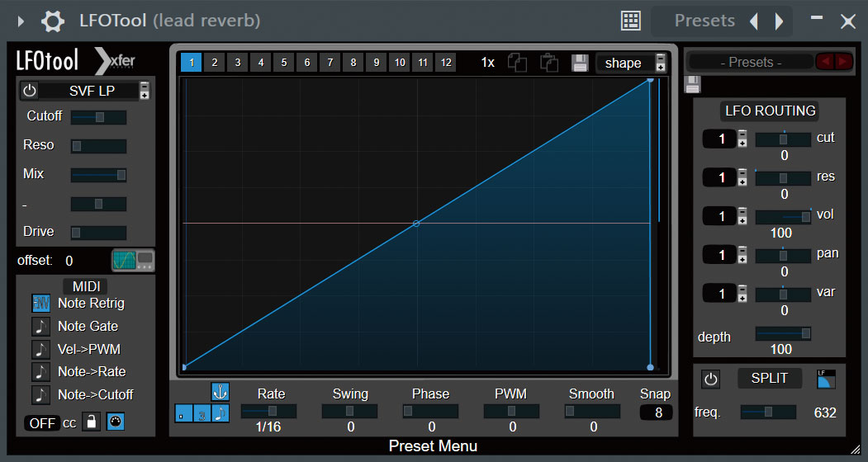
Task: Select the triplet rate mode icon
Action: (202, 413)
